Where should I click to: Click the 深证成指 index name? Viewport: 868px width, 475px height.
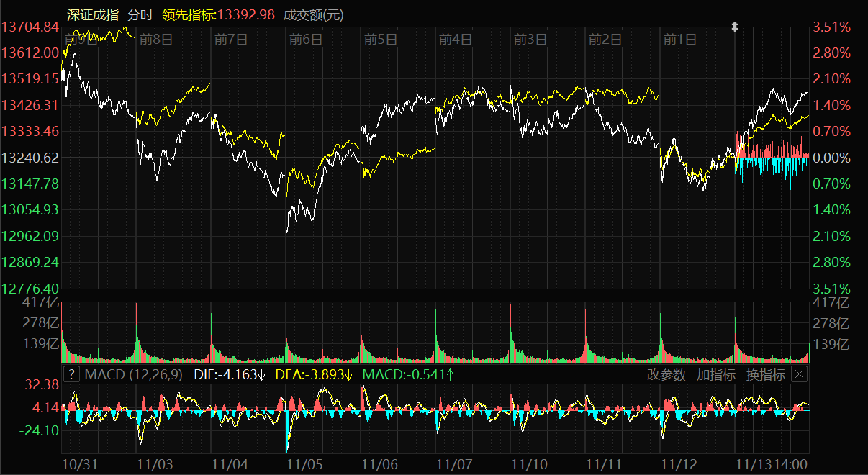92,14
